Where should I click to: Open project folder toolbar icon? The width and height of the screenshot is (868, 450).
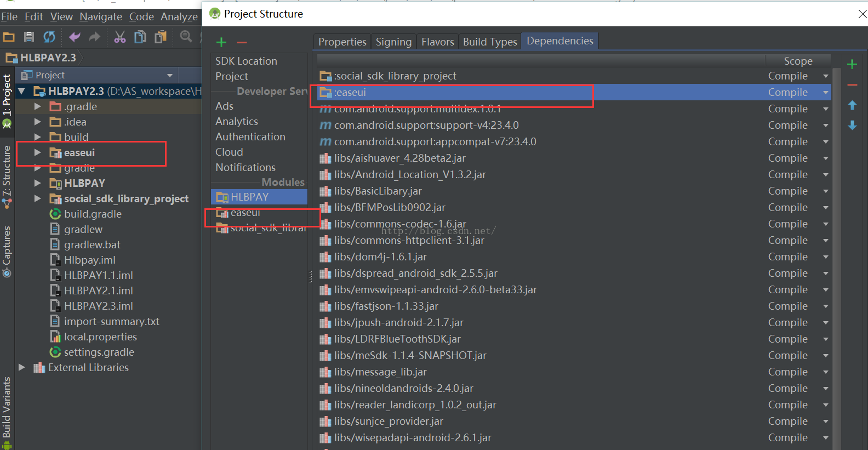(9, 37)
